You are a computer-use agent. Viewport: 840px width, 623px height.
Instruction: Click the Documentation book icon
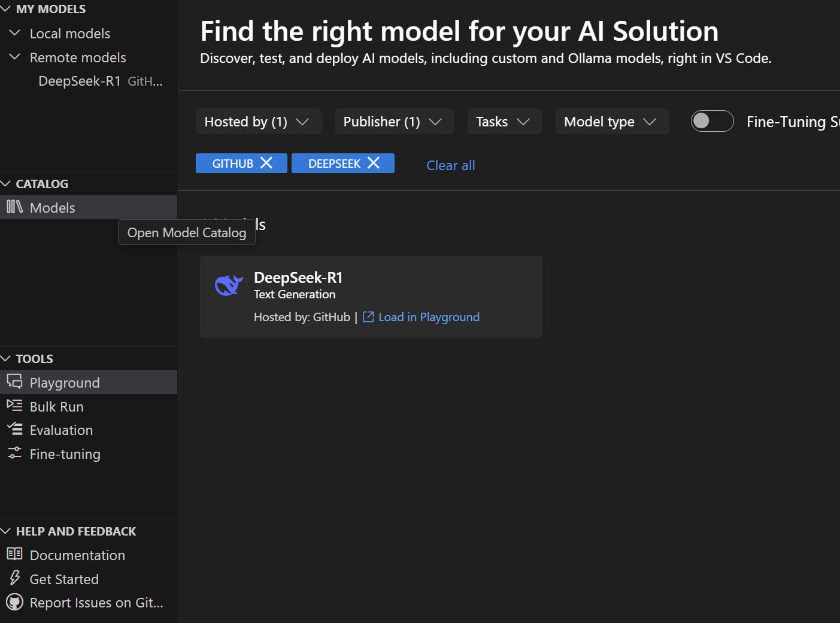point(14,554)
